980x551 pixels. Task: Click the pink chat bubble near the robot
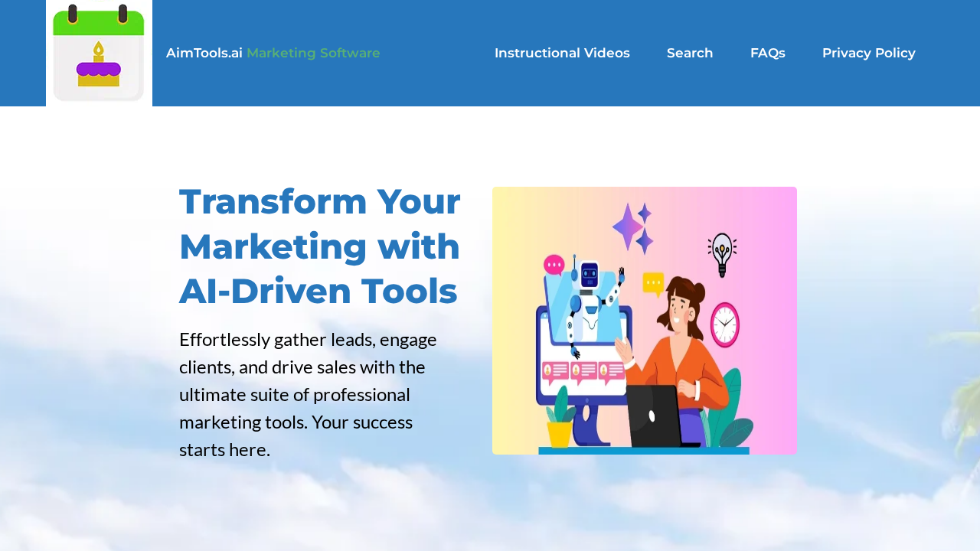[x=554, y=266]
